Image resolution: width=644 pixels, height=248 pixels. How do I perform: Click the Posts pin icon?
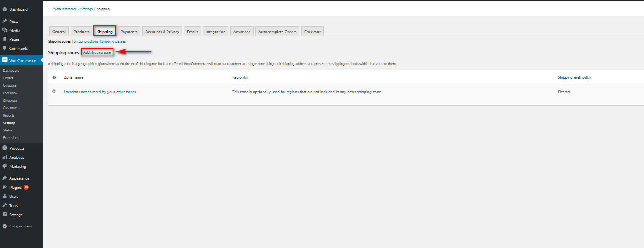coord(5,21)
